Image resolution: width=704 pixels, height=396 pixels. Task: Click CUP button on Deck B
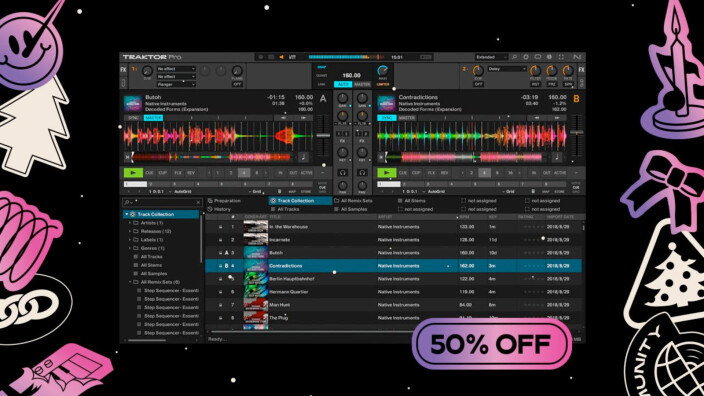pyautogui.click(x=416, y=173)
